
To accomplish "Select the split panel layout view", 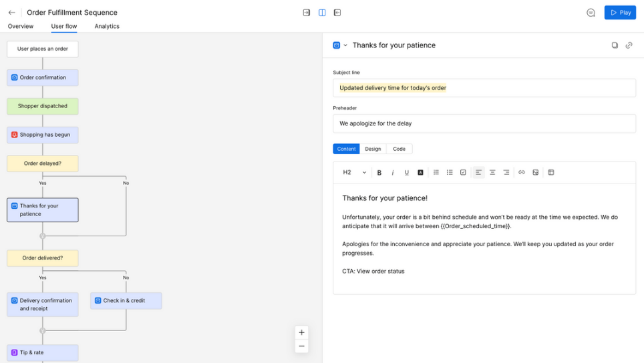I will (322, 13).
